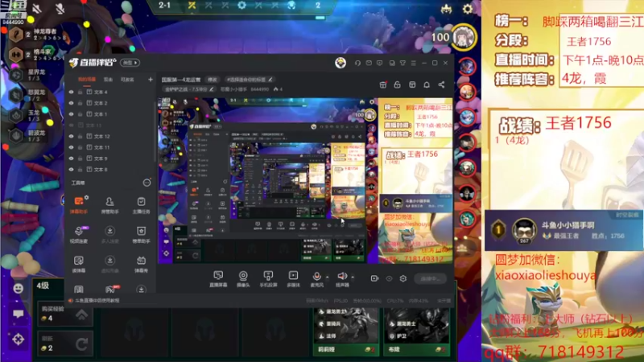
Task: Switch to the second scene tab
Action: [108, 79]
